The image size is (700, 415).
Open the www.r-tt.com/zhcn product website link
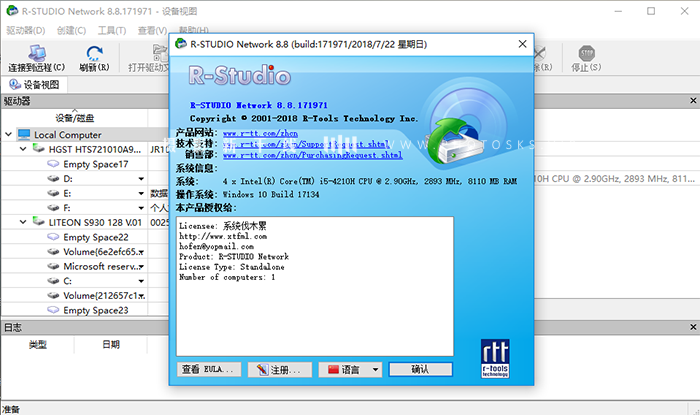pos(260,133)
